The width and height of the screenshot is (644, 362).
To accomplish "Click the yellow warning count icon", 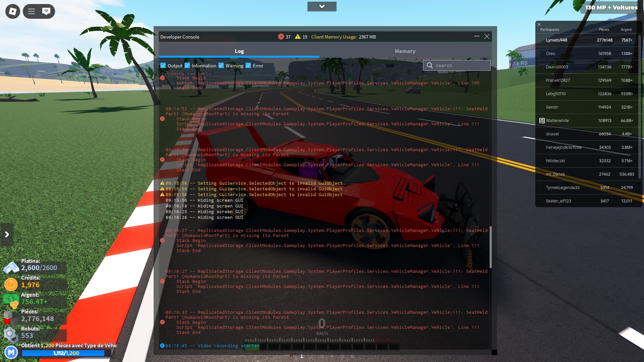I will [298, 37].
